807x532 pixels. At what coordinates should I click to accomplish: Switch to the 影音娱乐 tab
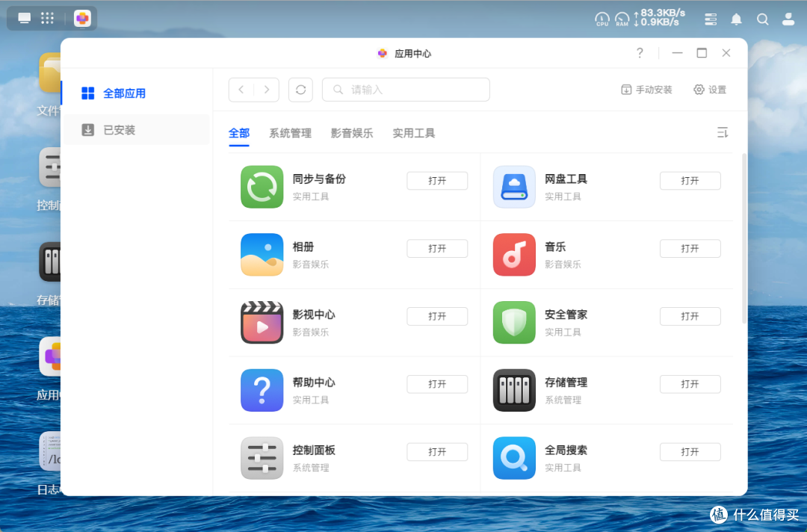tap(352, 133)
